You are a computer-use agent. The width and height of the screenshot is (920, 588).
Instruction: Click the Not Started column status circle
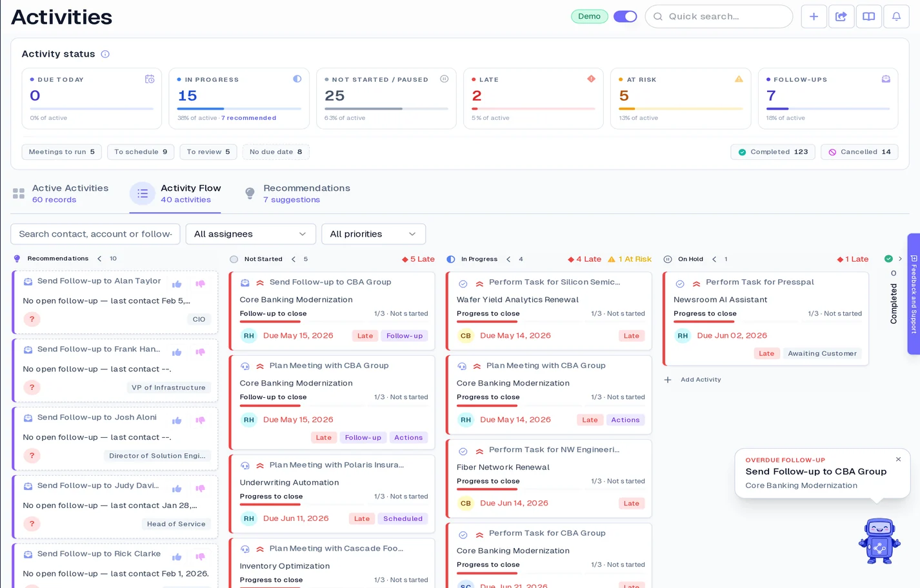pyautogui.click(x=234, y=259)
